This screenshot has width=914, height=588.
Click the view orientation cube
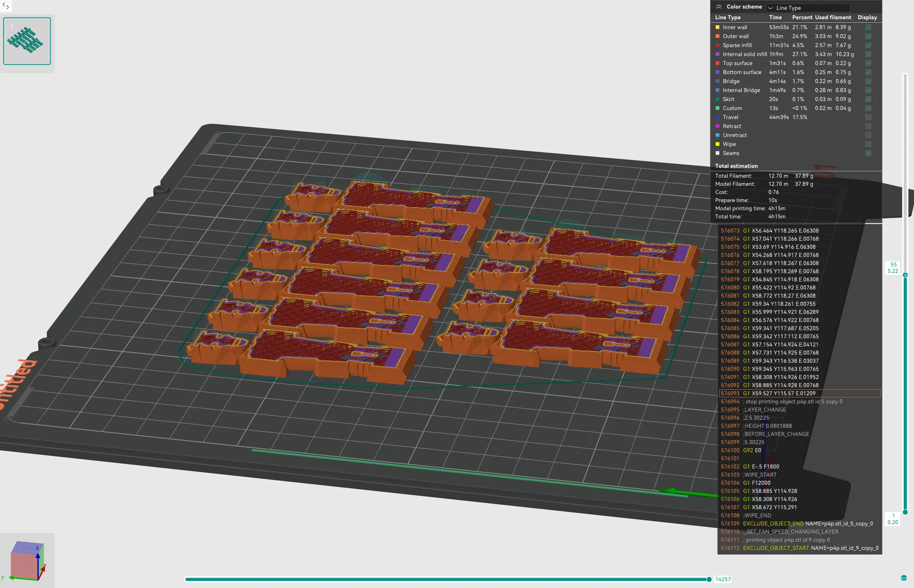(x=27, y=561)
